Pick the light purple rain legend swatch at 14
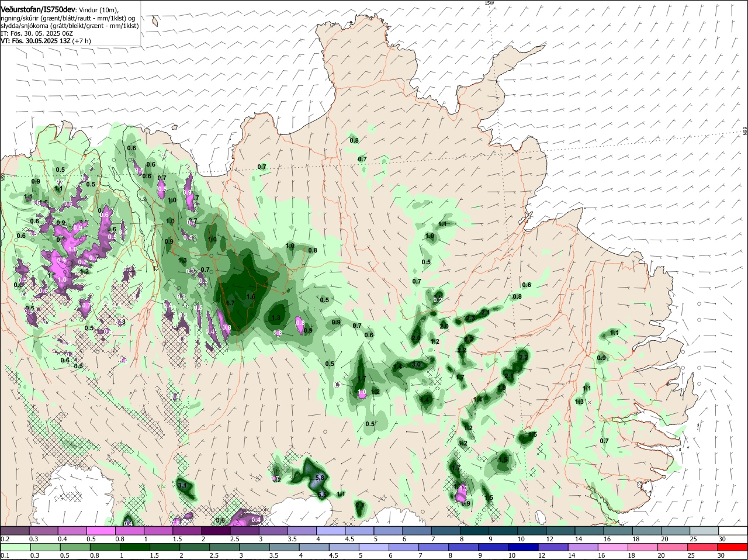Viewport: 748px width, 560px height. coord(582,547)
